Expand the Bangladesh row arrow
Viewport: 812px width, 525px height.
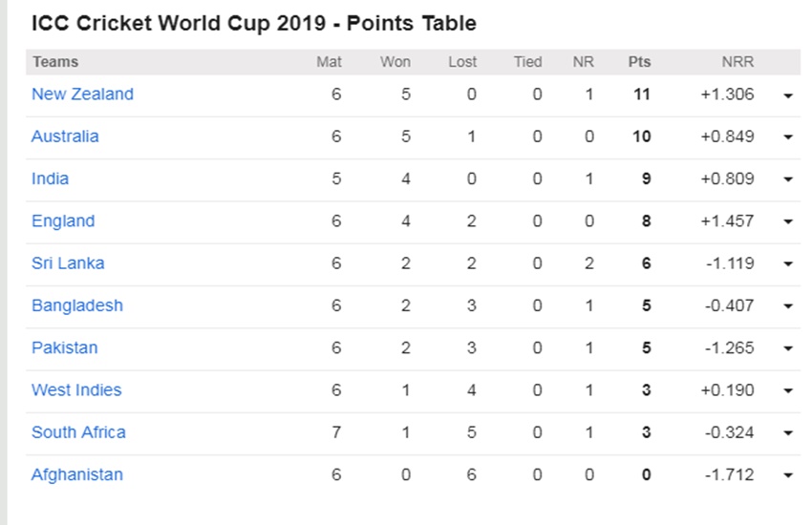click(788, 306)
